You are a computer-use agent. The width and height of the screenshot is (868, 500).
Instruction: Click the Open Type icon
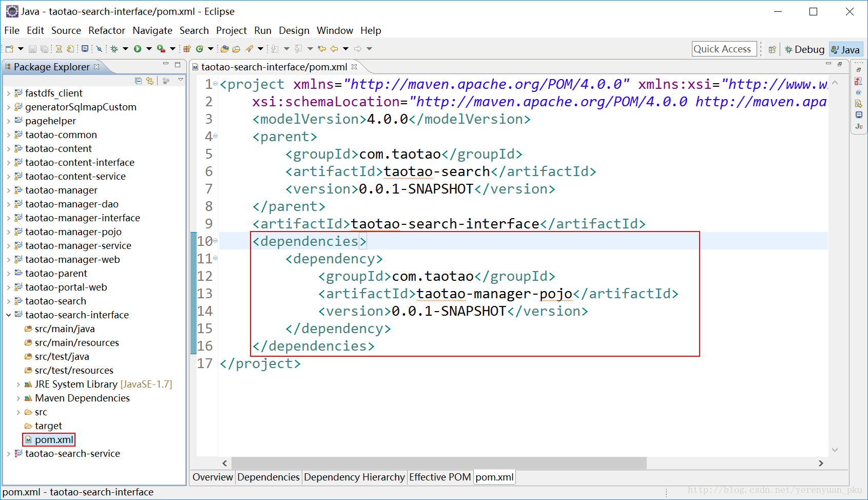click(224, 49)
